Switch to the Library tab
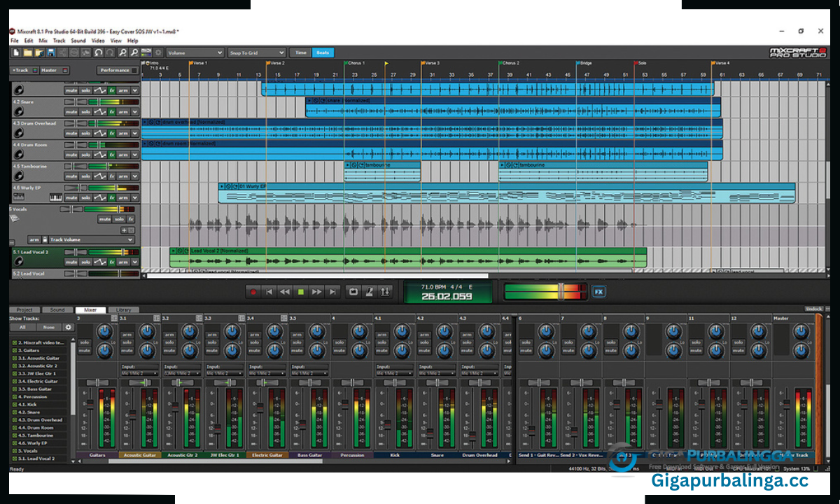 [123, 309]
